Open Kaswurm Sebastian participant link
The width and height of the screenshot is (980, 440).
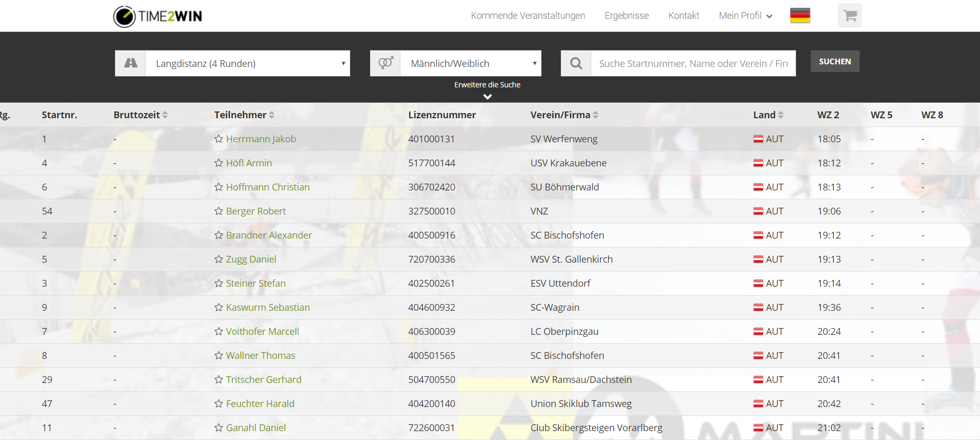point(268,307)
